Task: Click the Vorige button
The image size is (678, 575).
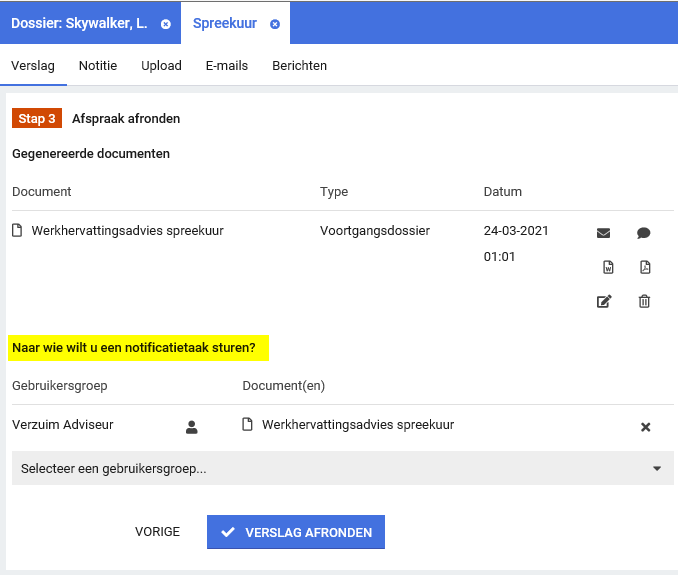Action: point(158,532)
